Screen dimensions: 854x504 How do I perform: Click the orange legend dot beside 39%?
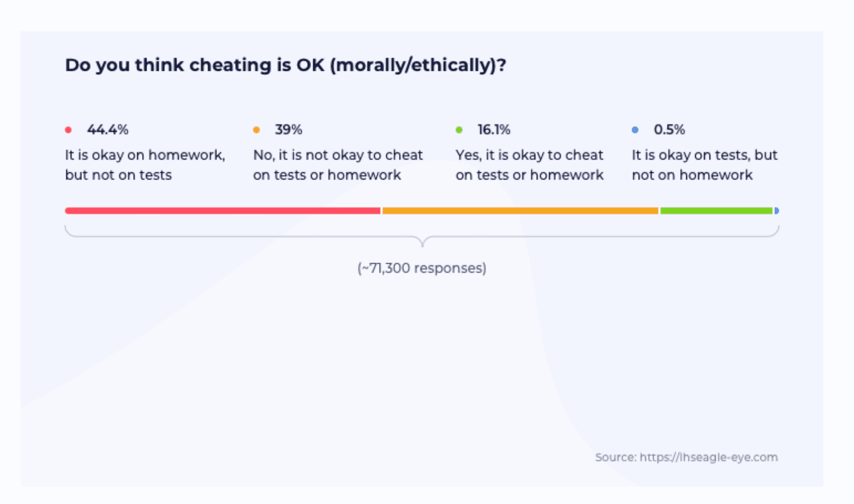click(256, 130)
